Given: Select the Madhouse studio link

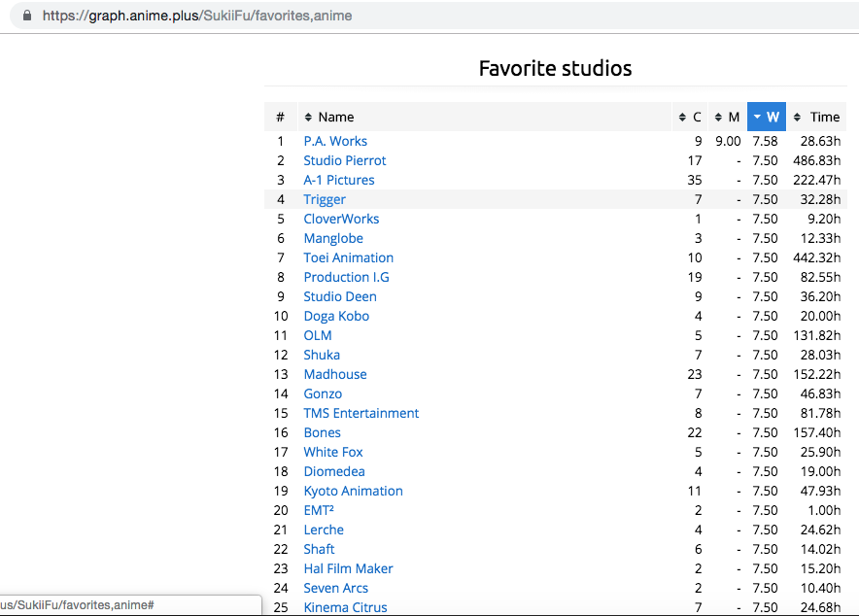Looking at the screenshot, I should (x=334, y=374).
